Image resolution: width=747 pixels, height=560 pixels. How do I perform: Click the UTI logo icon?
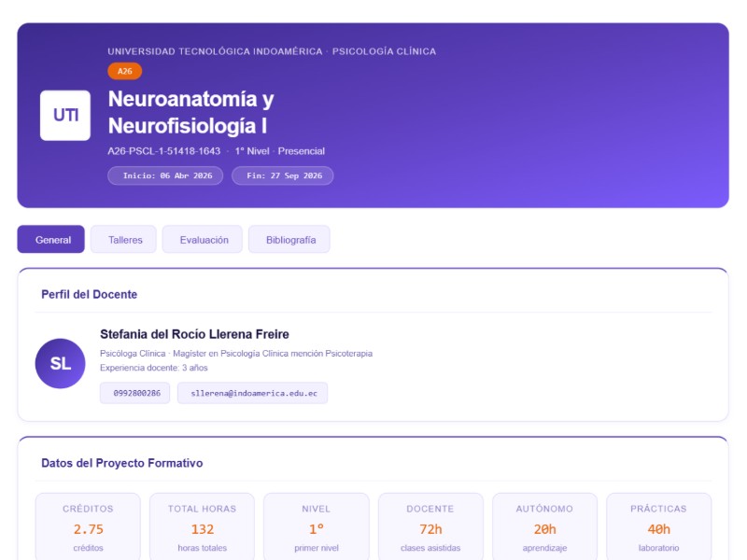65,116
